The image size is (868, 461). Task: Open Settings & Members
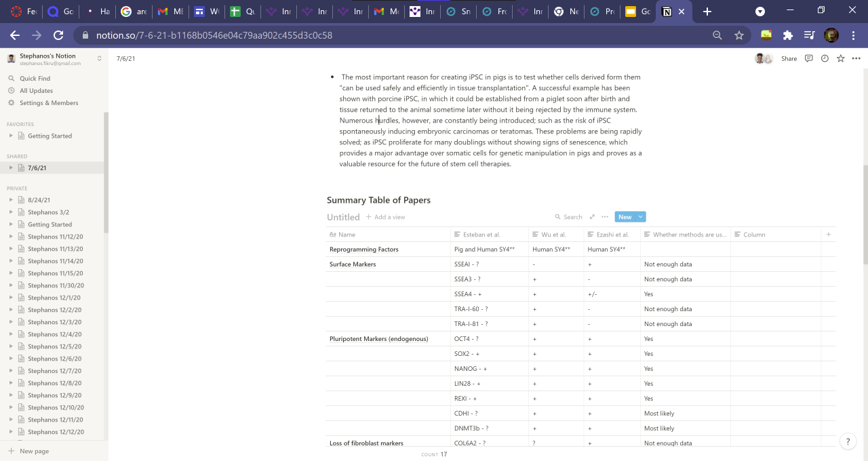tap(48, 103)
